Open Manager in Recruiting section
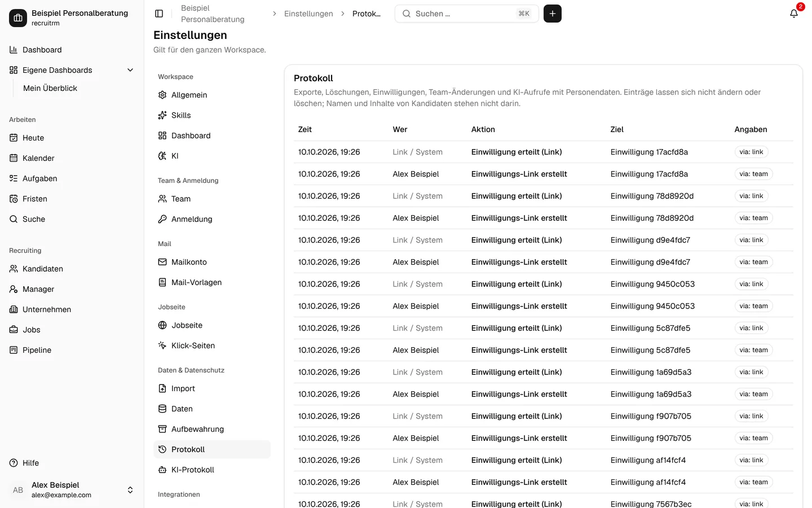Viewport: 812px width, 508px height. click(x=72, y=289)
